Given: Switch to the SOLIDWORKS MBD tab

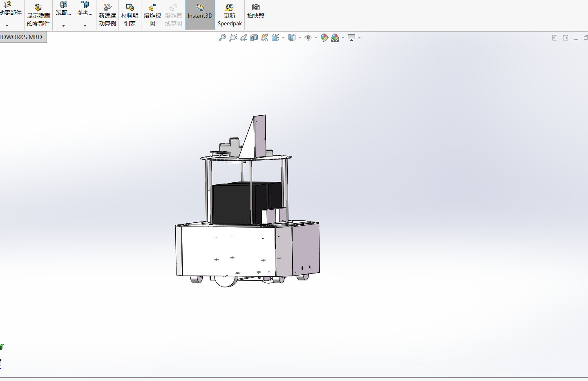Looking at the screenshot, I should tap(22, 37).
